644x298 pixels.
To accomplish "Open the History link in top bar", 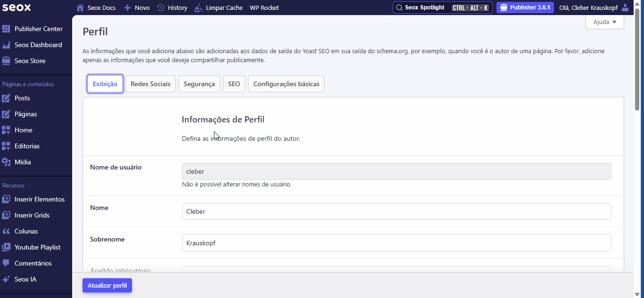I will (172, 8).
